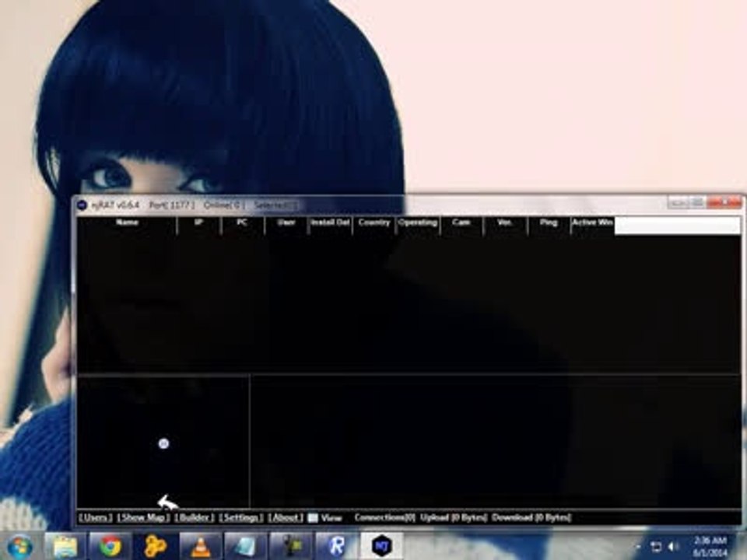This screenshot has height=560, width=747.
Task: Launch VLC media player from taskbar
Action: pyautogui.click(x=201, y=545)
